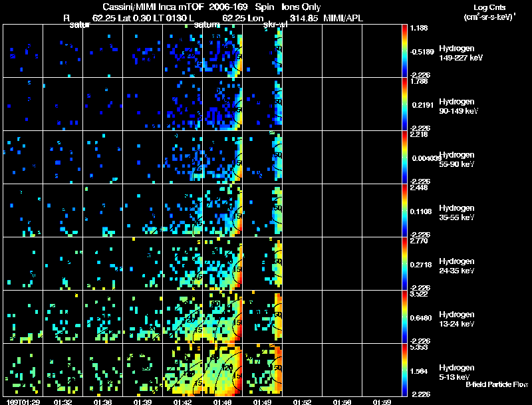The width and height of the screenshot is (532, 405).
Task: Select the 90-149 keV image panel at 01:36
Action: (102, 104)
